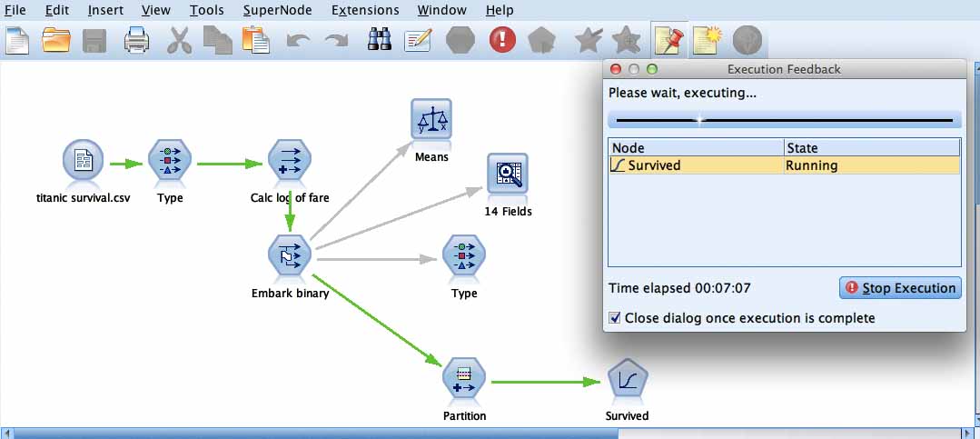The image size is (980, 439).
Task: Cut selection with the scissors icon
Action: (179, 41)
